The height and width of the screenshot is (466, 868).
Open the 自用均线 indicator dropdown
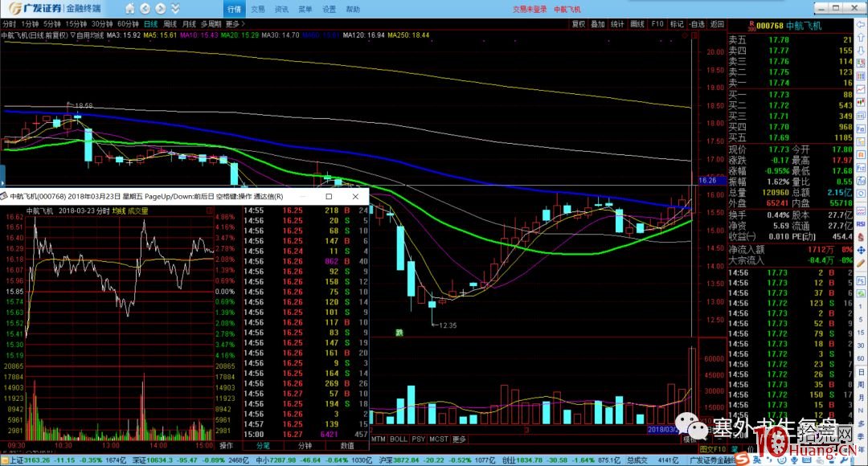click(x=87, y=35)
